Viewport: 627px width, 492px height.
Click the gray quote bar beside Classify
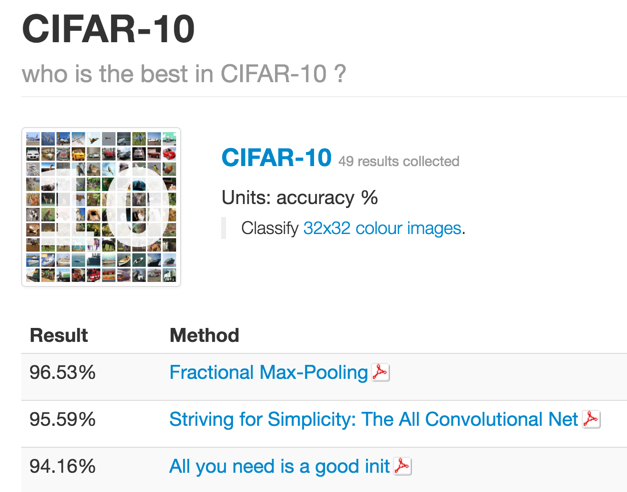coord(224,228)
